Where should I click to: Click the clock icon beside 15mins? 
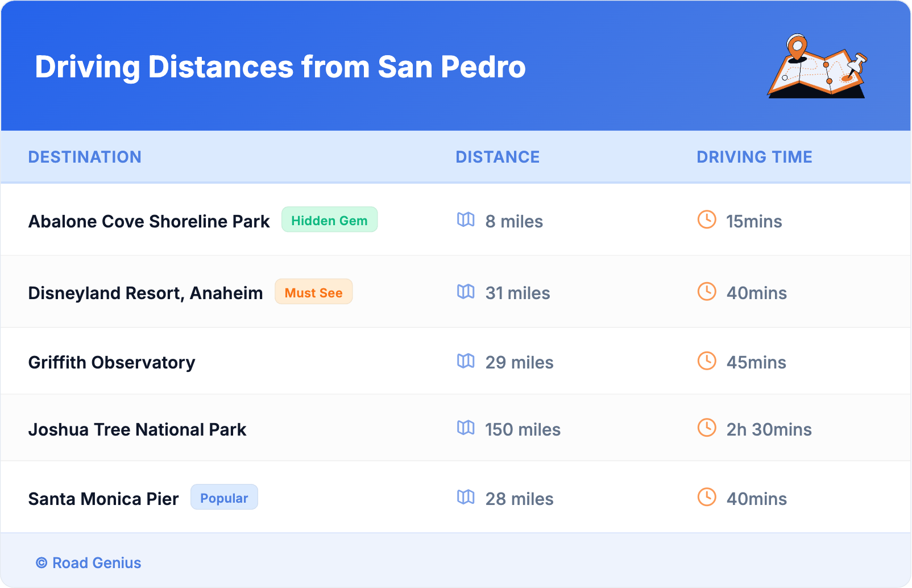pos(707,220)
